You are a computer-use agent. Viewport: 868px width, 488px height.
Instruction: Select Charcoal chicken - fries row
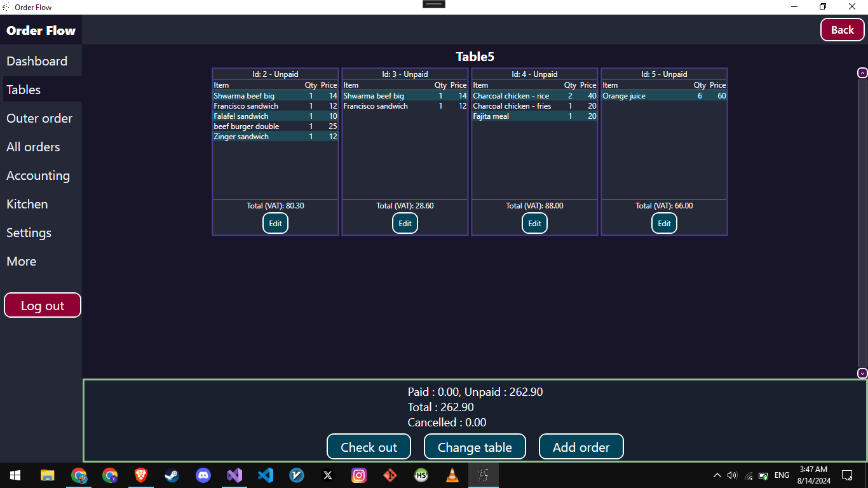click(534, 105)
